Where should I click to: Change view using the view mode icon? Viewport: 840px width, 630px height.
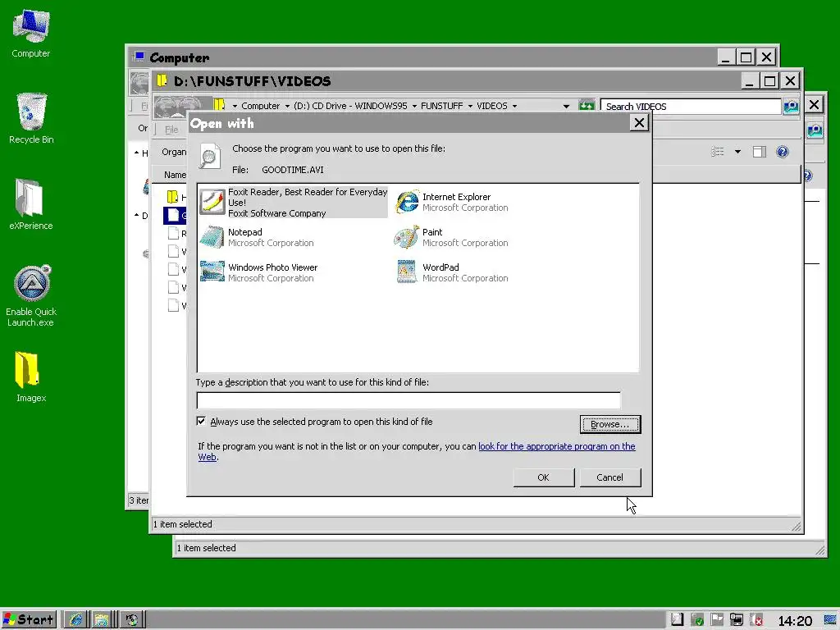pyautogui.click(x=717, y=152)
